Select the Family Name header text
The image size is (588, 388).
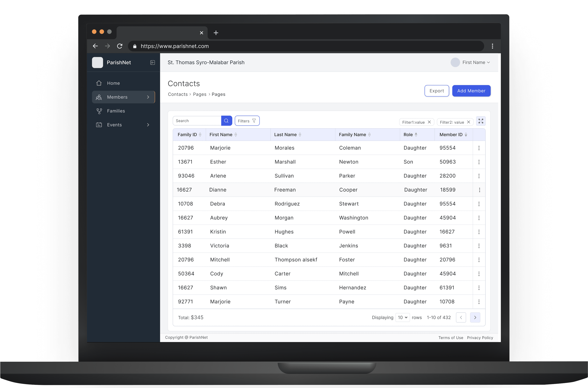point(352,135)
